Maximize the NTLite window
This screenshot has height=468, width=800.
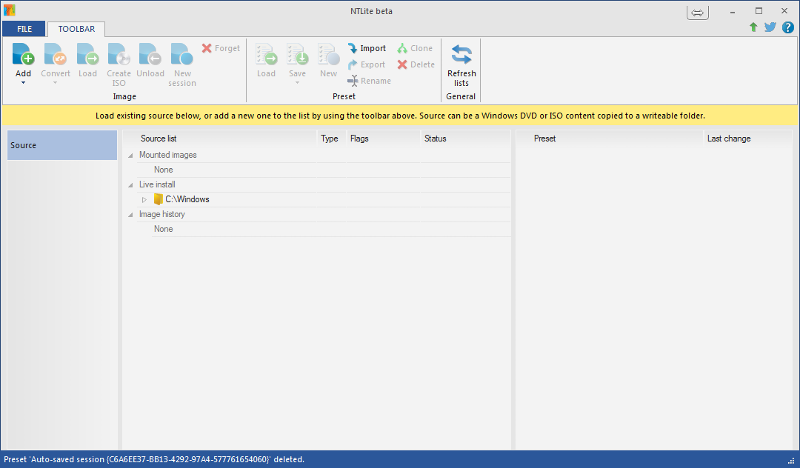click(759, 11)
